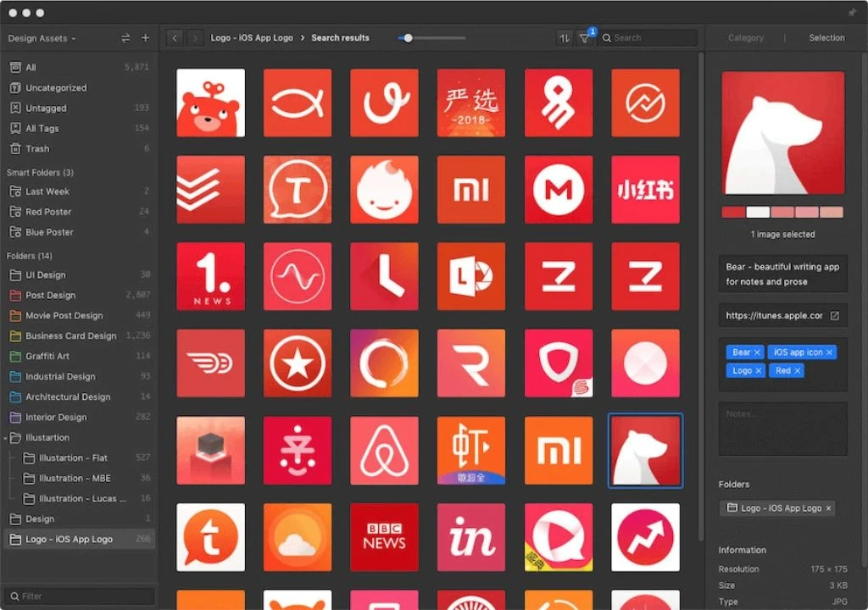
Task: Open the iTunes URL external link icon
Action: point(834,316)
